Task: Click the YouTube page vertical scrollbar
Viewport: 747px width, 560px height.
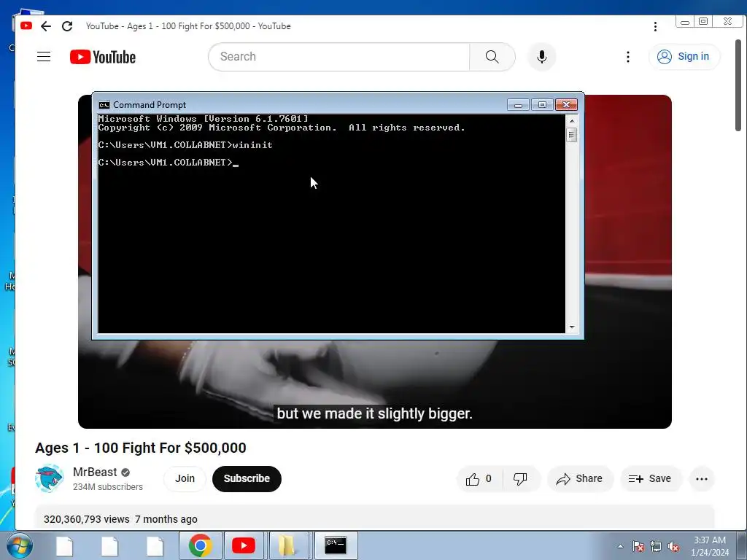Action: (738, 85)
